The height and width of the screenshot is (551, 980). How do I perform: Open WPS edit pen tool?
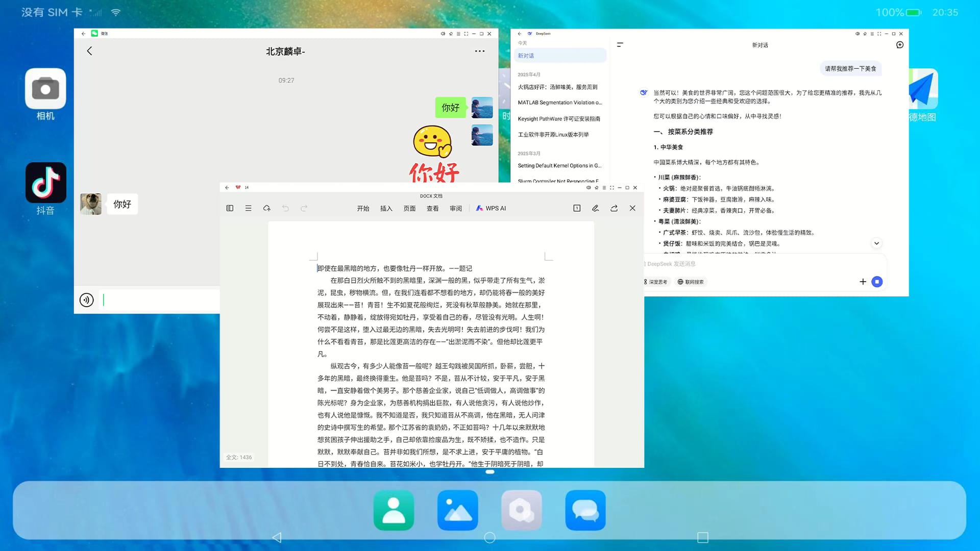pos(595,208)
